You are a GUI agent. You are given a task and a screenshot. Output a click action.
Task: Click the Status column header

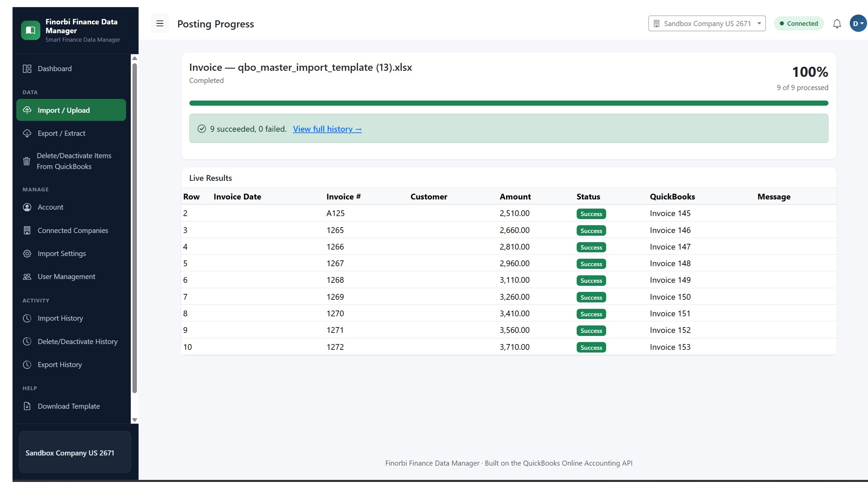pos(588,197)
